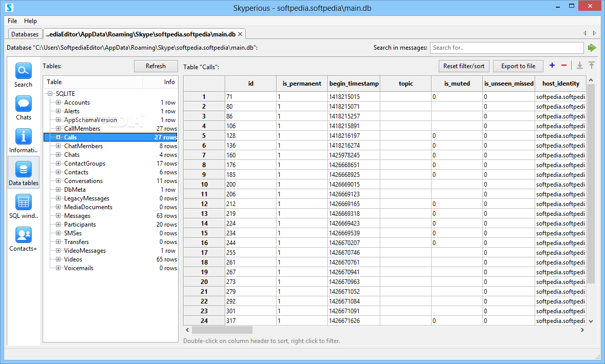The image size is (605, 364).
Task: Click the Table column header in tables panel
Action: pyautogui.click(x=93, y=82)
